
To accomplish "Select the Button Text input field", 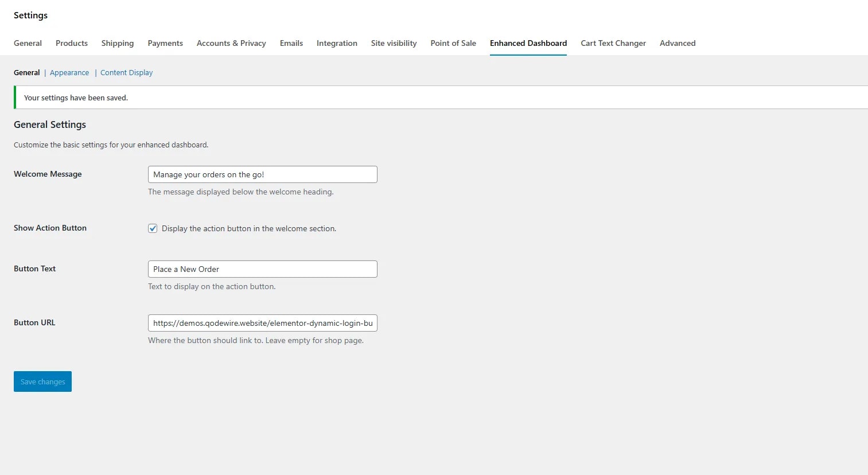I will pyautogui.click(x=262, y=268).
